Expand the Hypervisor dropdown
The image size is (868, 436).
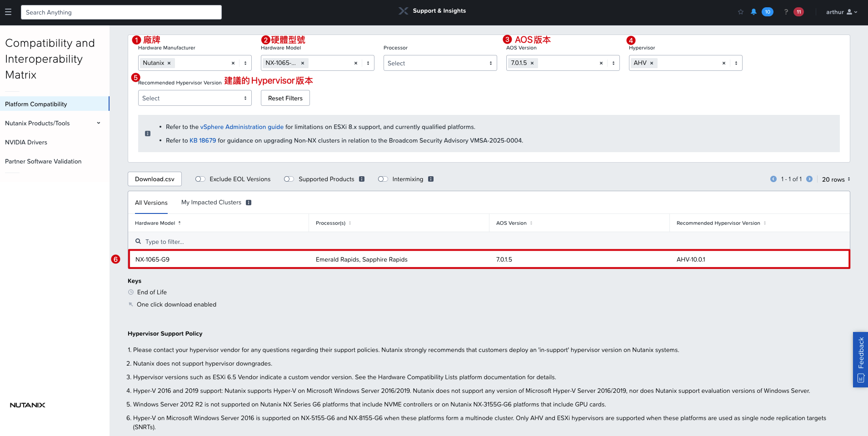[736, 63]
